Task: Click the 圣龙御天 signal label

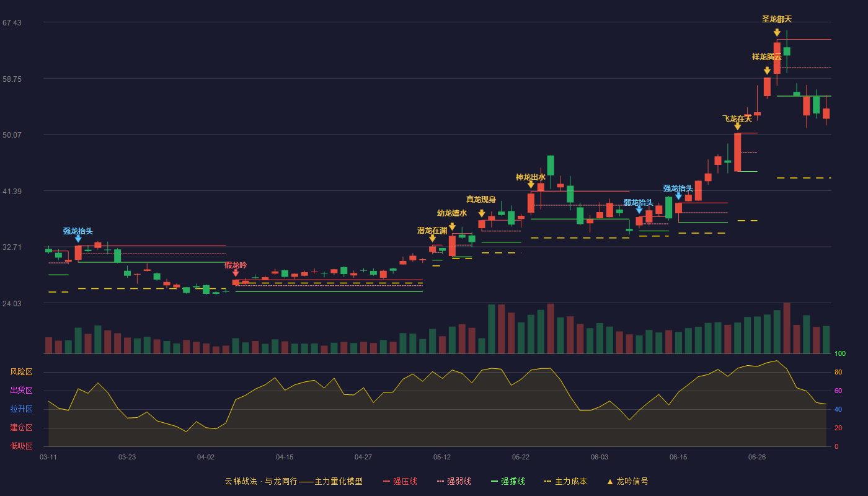Action: pos(777,19)
